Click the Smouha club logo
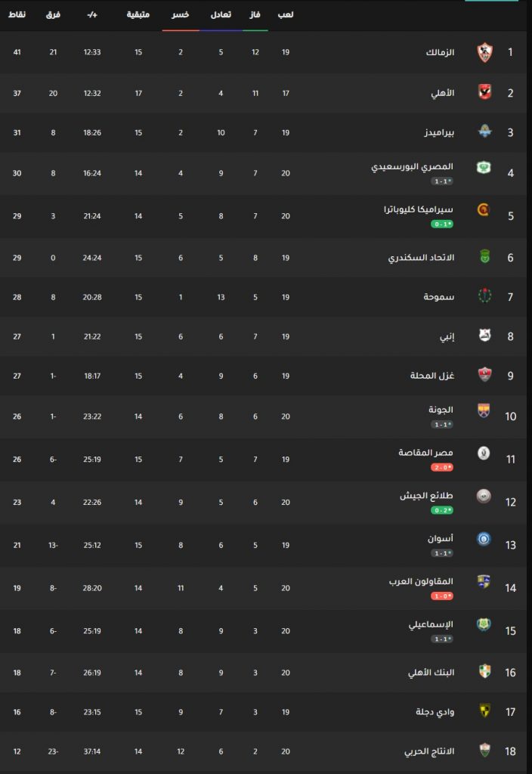 tap(484, 296)
